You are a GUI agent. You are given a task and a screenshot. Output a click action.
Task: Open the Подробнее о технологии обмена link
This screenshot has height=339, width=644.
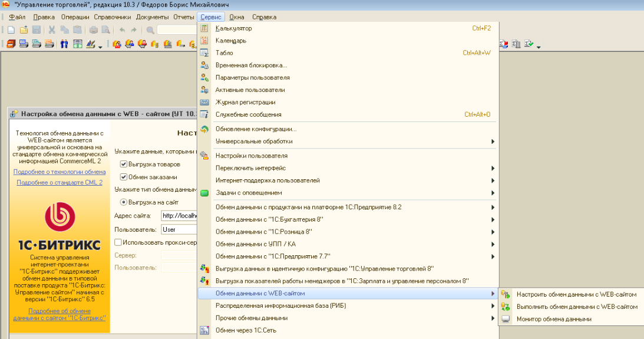pyautogui.click(x=60, y=172)
